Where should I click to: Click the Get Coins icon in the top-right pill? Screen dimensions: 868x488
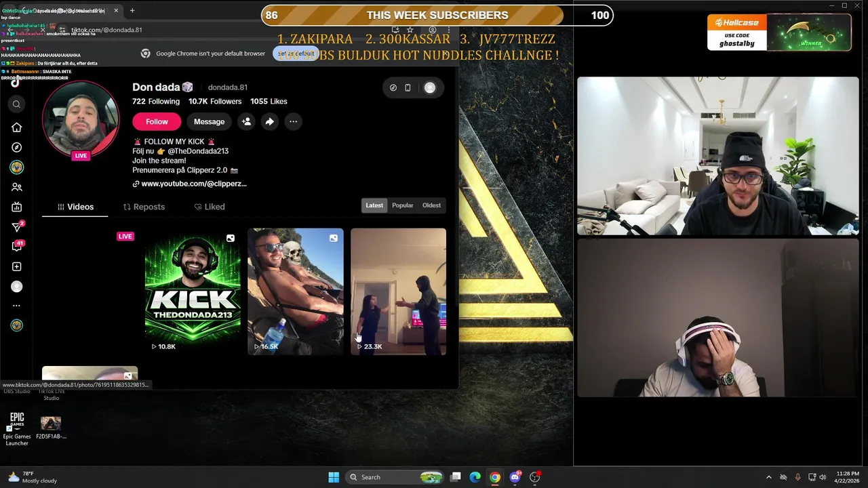click(393, 87)
